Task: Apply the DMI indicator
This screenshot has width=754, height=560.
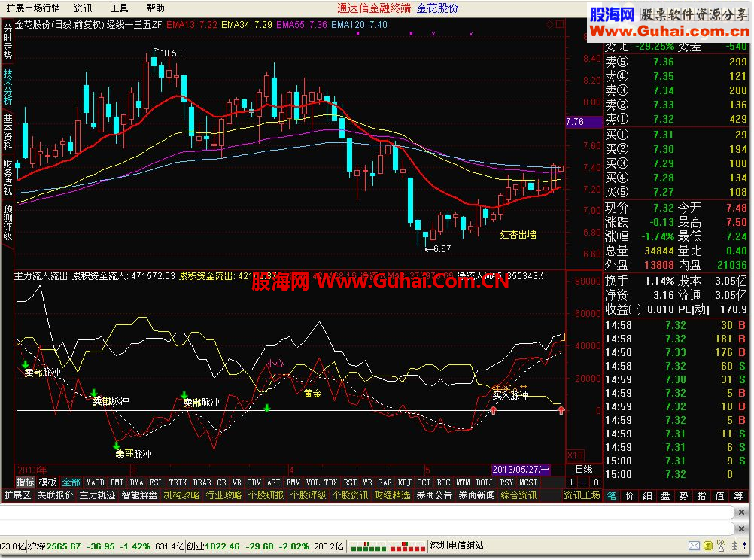Action: 117,482
